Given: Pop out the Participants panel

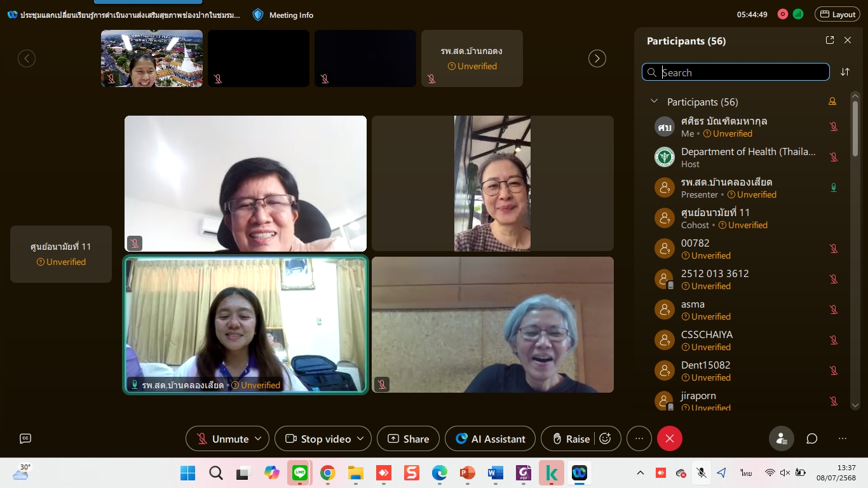Looking at the screenshot, I should pos(829,40).
